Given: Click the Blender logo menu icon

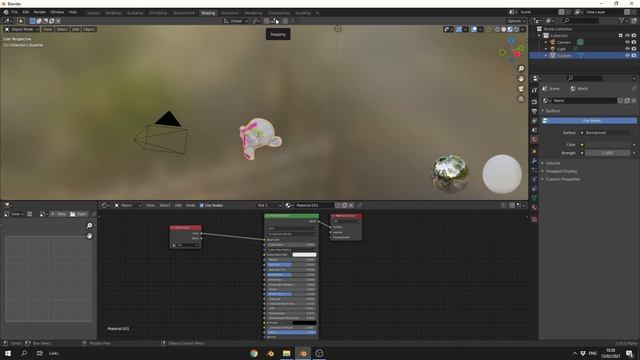Looking at the screenshot, I should tap(6, 12).
